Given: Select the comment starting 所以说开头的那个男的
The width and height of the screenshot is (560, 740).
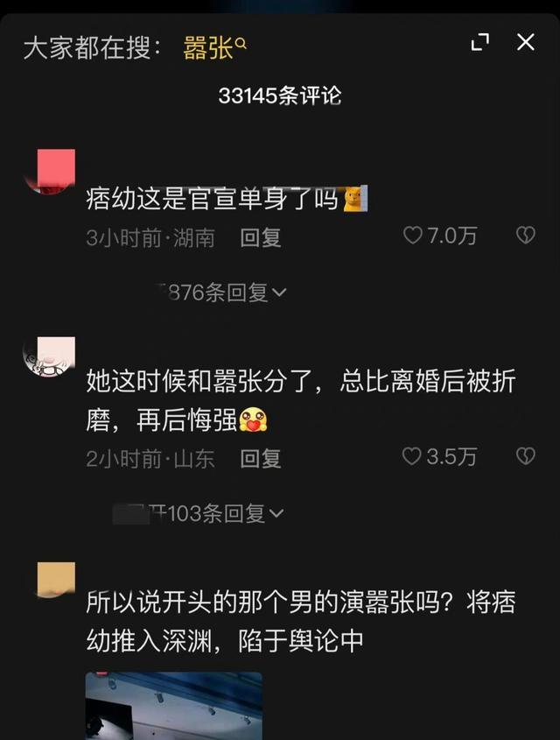Looking at the screenshot, I should point(301,621).
